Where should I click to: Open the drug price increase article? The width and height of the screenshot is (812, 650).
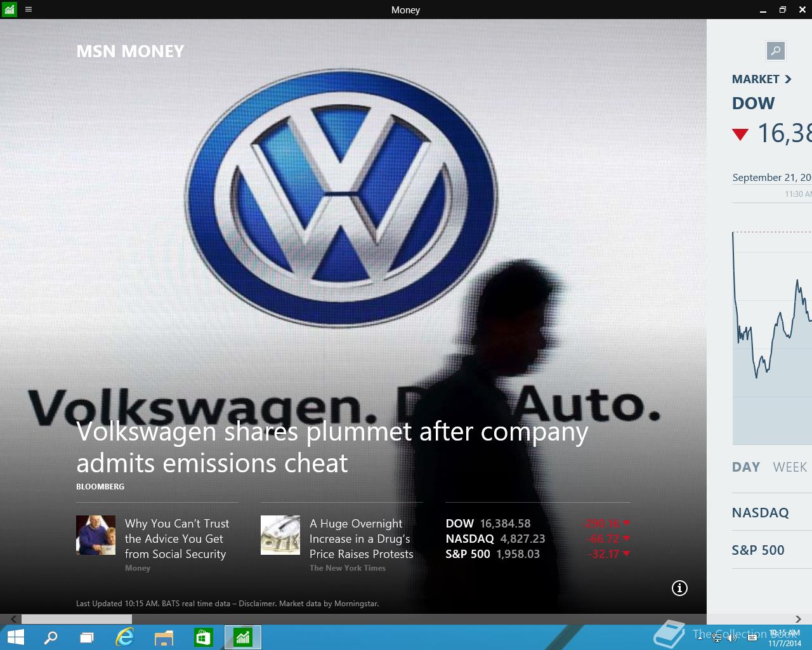361,539
